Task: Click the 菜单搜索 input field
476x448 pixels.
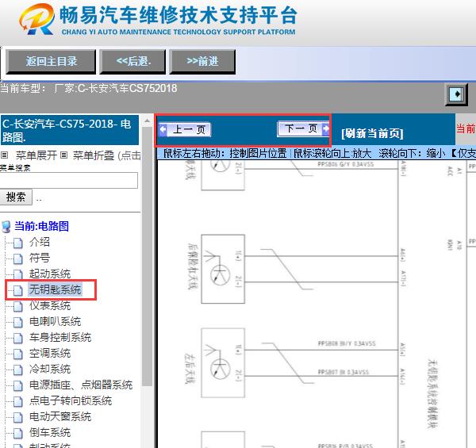Action: coord(68,181)
